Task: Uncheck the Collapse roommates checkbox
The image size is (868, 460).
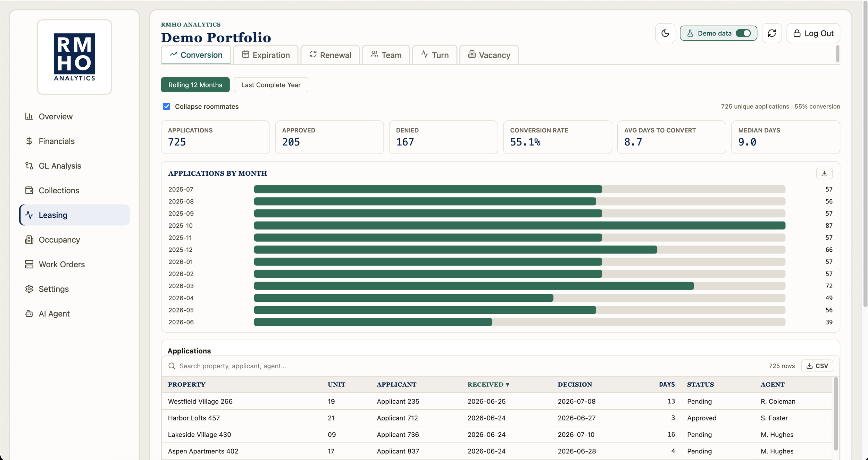Action: click(x=166, y=106)
